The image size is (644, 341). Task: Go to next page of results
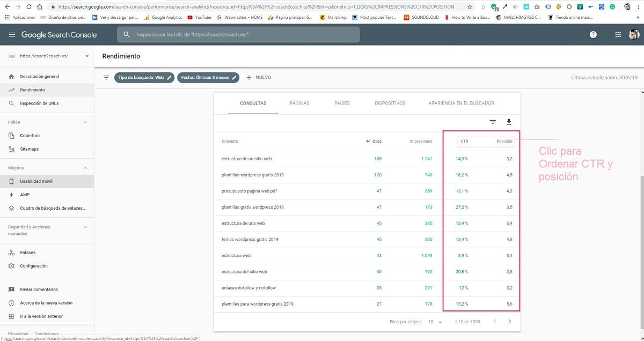tap(509, 322)
